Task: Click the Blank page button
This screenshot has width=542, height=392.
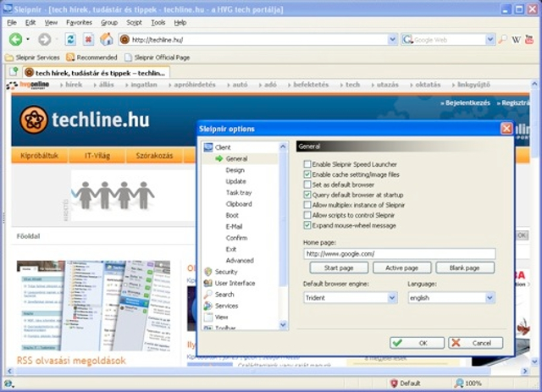Action: [465, 268]
